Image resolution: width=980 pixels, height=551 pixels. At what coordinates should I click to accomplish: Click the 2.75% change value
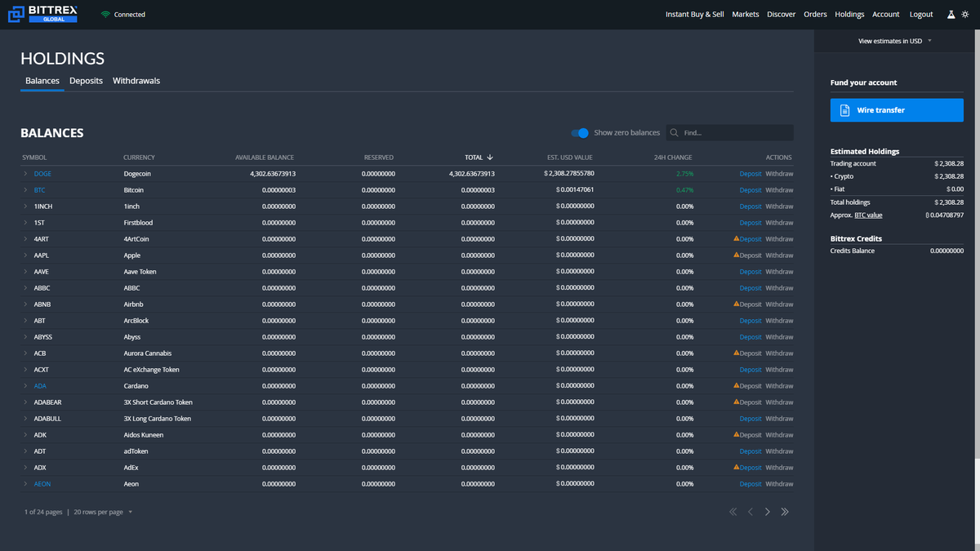click(684, 174)
